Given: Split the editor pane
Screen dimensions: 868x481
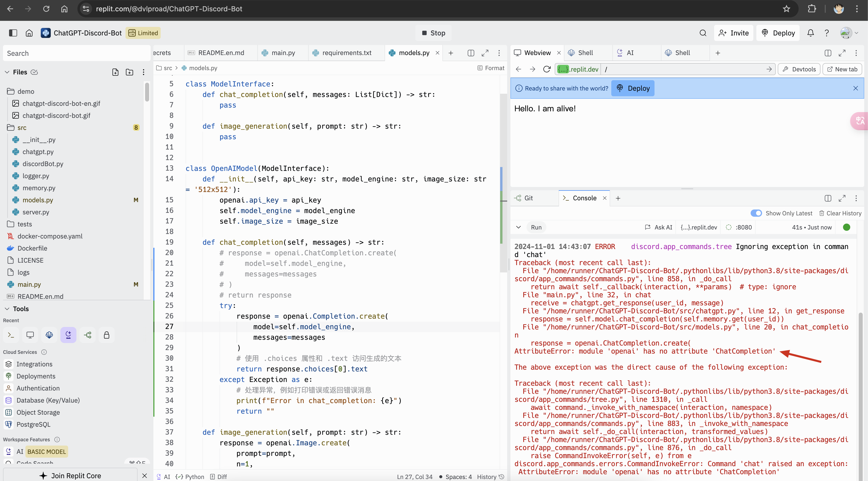Looking at the screenshot, I should point(471,53).
